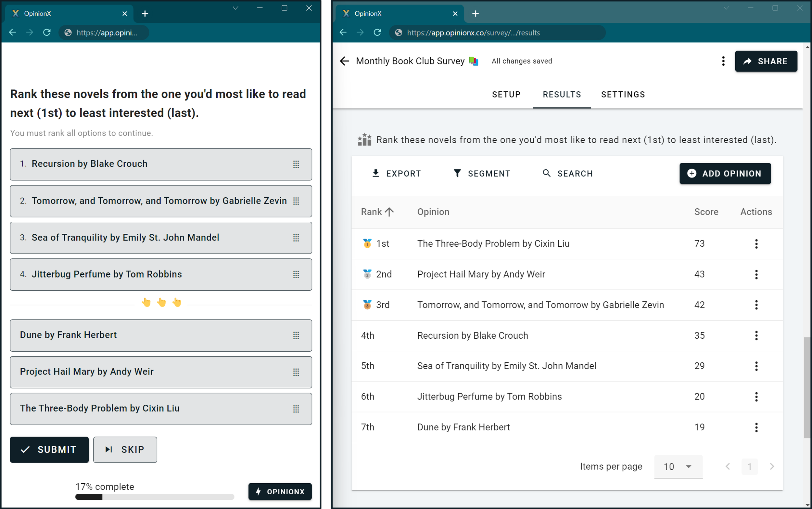
Task: Close OpinionX tab in right window
Action: [x=455, y=13]
